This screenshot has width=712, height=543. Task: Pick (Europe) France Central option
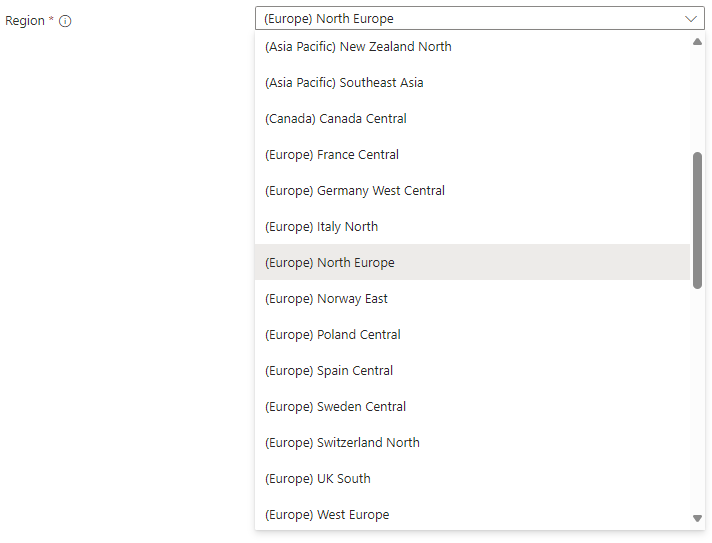(472, 154)
